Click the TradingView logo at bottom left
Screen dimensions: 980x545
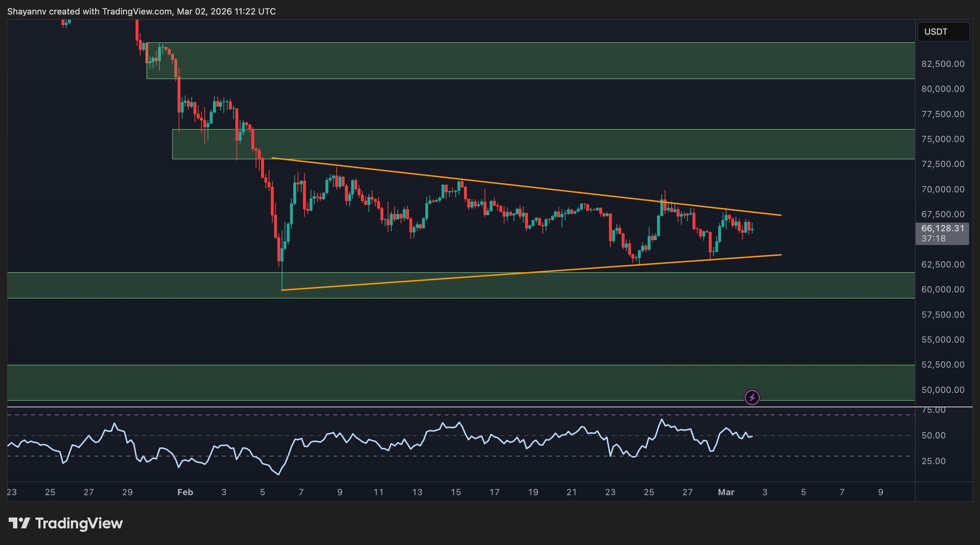(19, 523)
